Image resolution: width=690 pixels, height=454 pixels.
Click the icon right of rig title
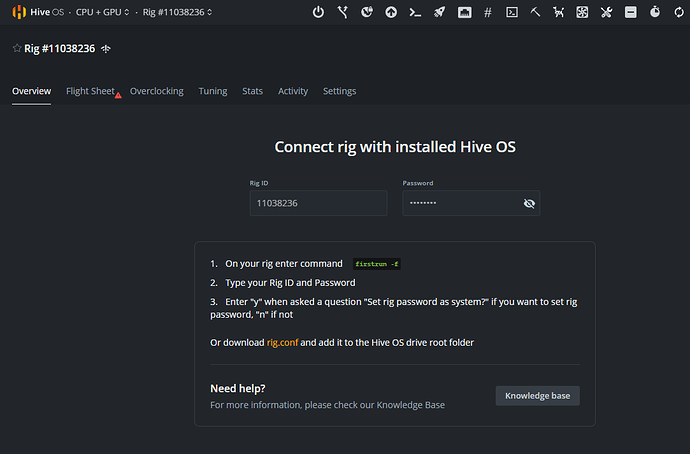pos(106,49)
